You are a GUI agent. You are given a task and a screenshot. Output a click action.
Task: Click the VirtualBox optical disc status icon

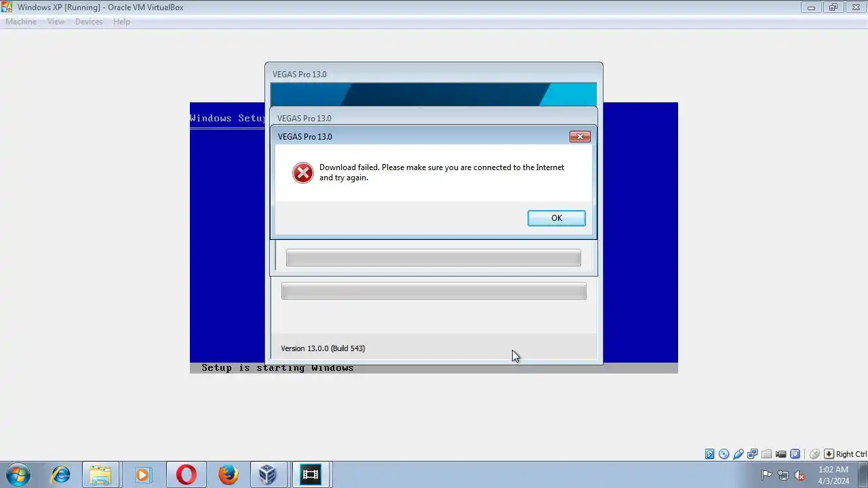[x=724, y=454]
